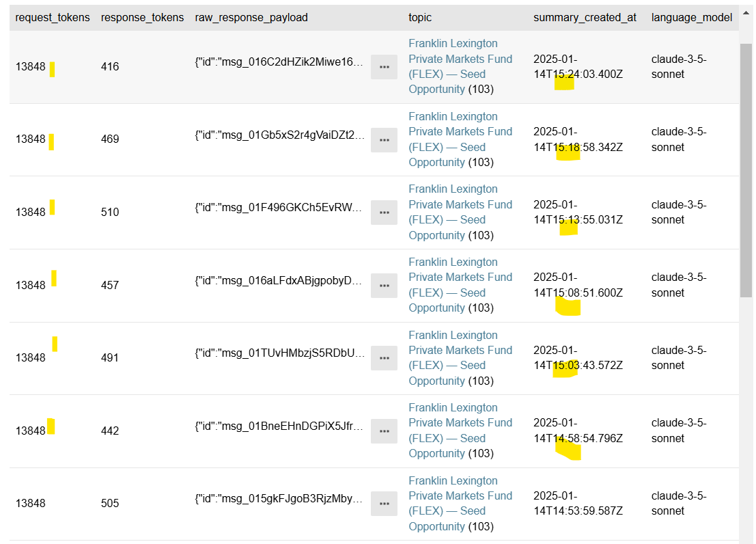Viewport: 756px width, 544px height.
Task: Click request_tokens 13848 in the 505-token row
Action: [x=30, y=504]
